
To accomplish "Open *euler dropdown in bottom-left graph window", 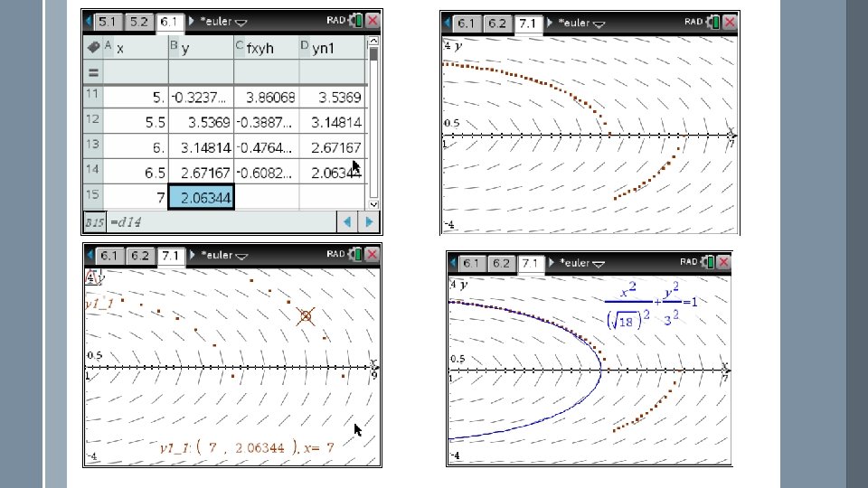I will point(224,255).
